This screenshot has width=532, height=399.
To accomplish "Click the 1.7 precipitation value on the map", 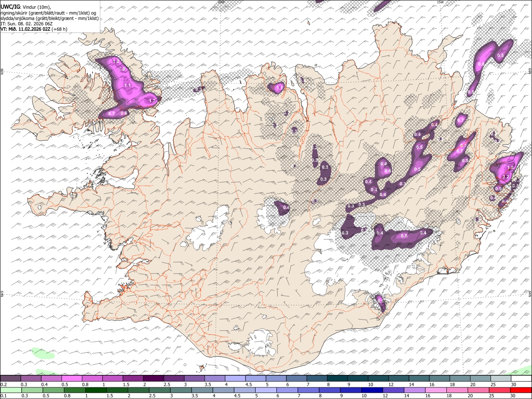I will point(152,101).
